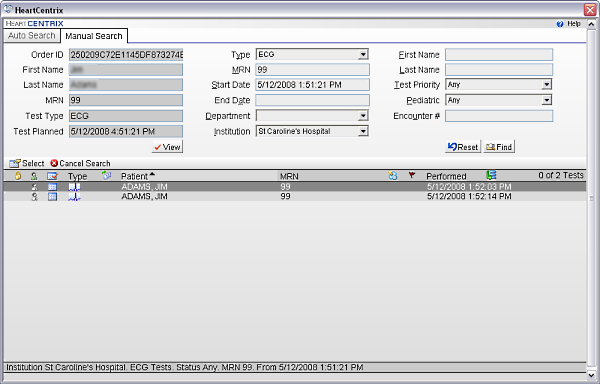The height and width of the screenshot is (384, 600).
Task: Click the globe icon column header
Action: 393,176
